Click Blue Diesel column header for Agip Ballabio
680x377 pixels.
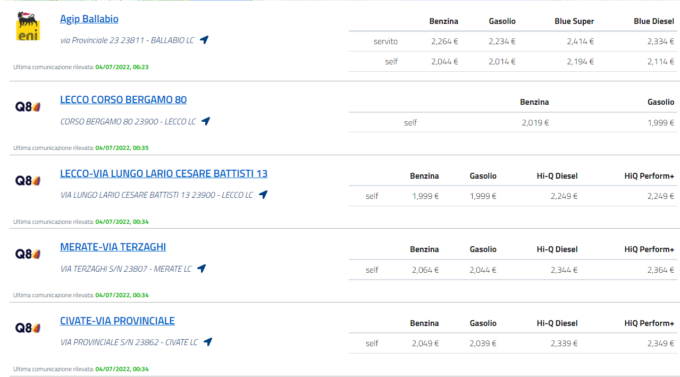(654, 21)
